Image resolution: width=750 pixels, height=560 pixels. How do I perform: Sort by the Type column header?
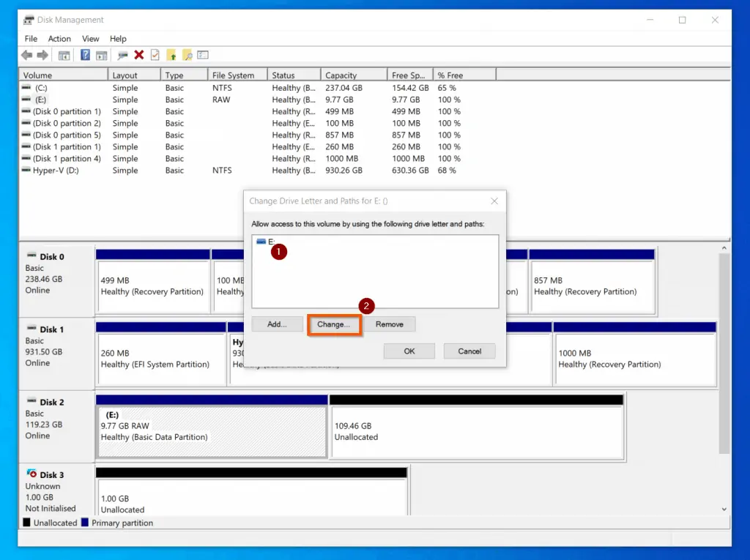[184, 75]
